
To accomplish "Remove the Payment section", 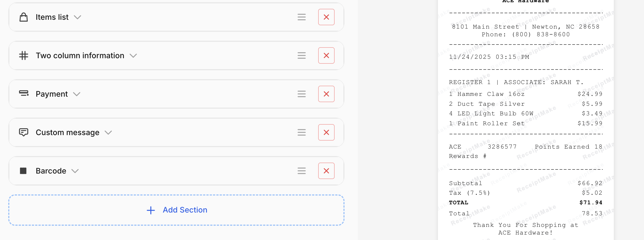I will click(326, 94).
